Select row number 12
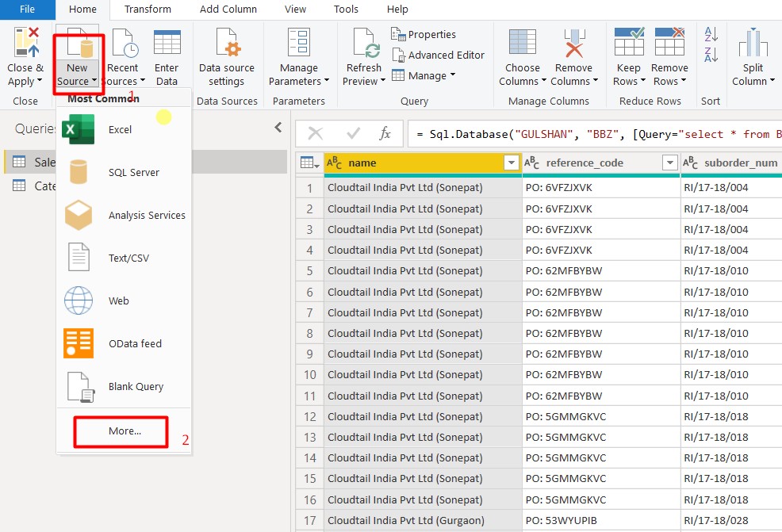 pyautogui.click(x=310, y=416)
